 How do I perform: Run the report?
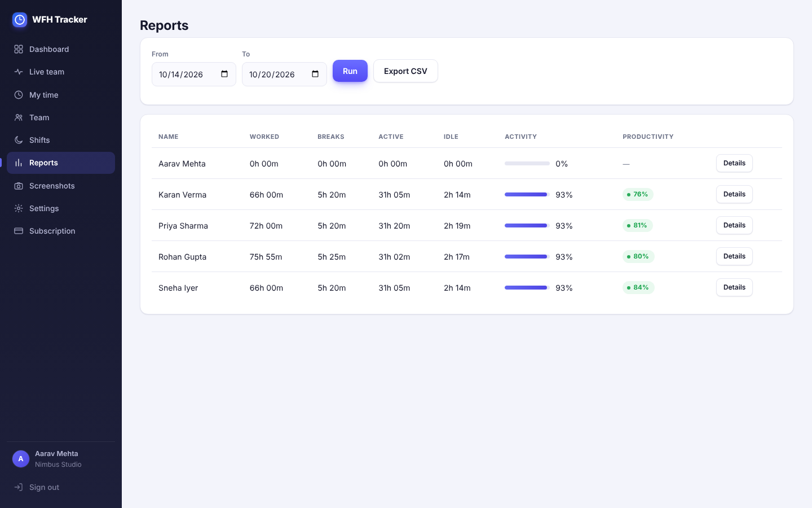350,71
